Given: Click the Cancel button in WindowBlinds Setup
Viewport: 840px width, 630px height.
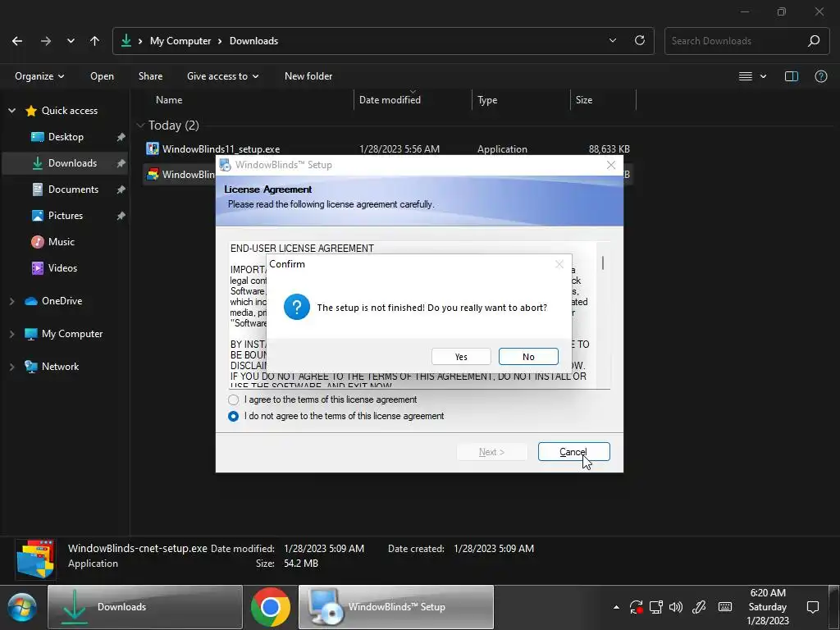Looking at the screenshot, I should click(573, 452).
